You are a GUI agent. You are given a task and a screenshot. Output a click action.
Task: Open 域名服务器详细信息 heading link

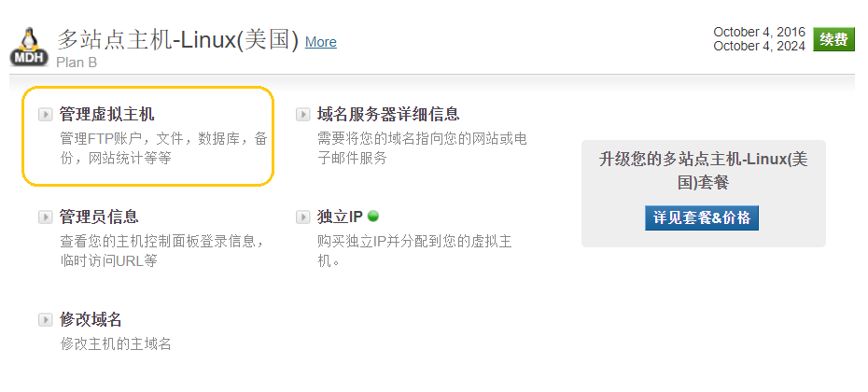388,115
